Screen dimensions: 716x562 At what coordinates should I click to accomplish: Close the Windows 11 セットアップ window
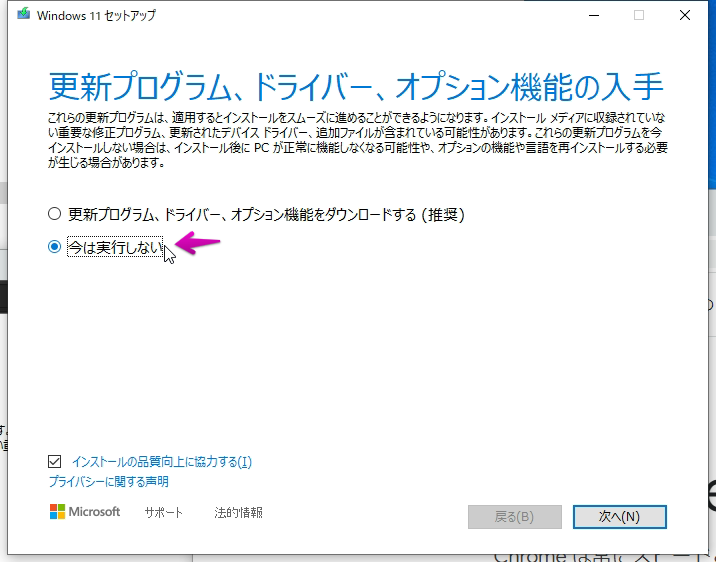click(684, 16)
